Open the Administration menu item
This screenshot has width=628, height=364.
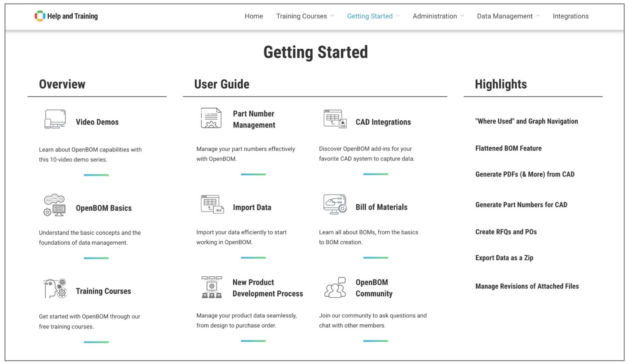click(x=435, y=16)
